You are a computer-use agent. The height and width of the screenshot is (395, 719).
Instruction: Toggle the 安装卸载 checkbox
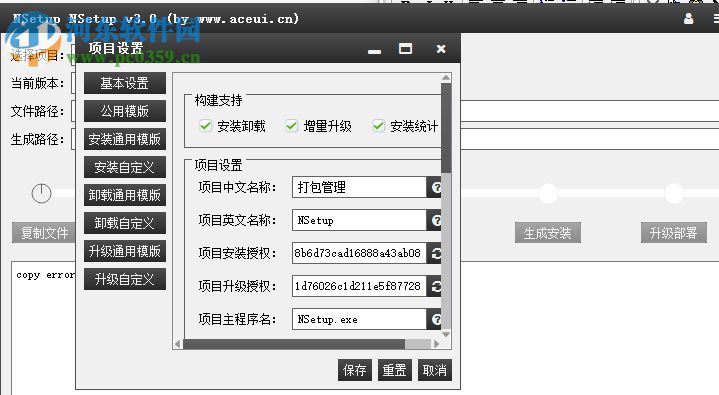[205, 126]
